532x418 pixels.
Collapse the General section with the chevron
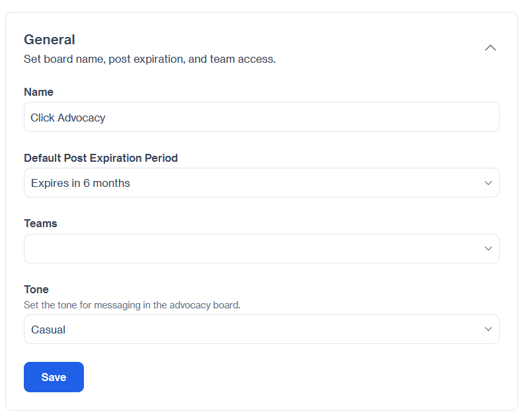(490, 48)
